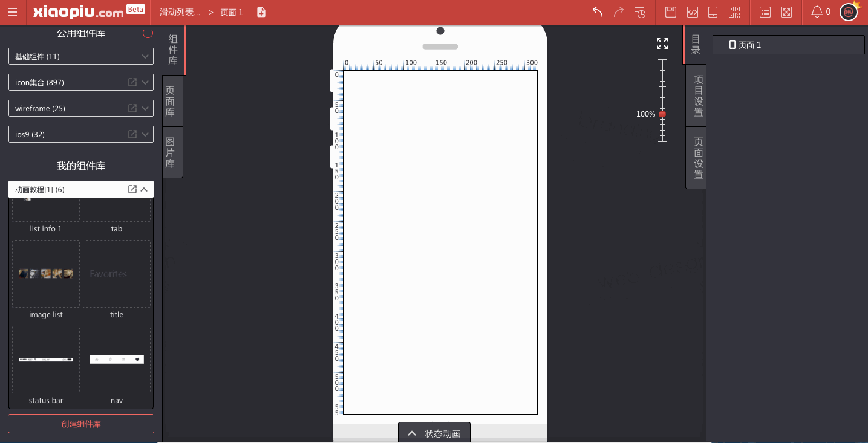Show the QR code icon
This screenshot has width=868, height=443.
(x=734, y=12)
